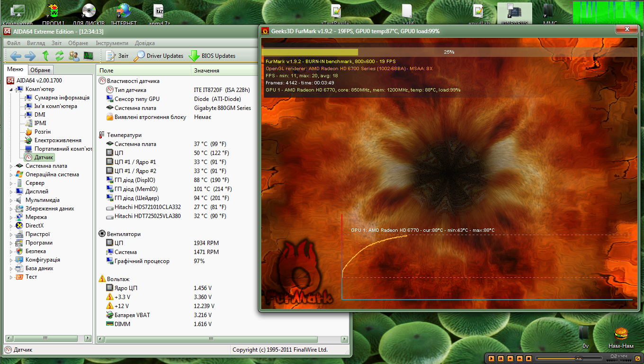644x364 pixels.
Task: Open the WINRARUS desktop icon
Action: (x=514, y=14)
